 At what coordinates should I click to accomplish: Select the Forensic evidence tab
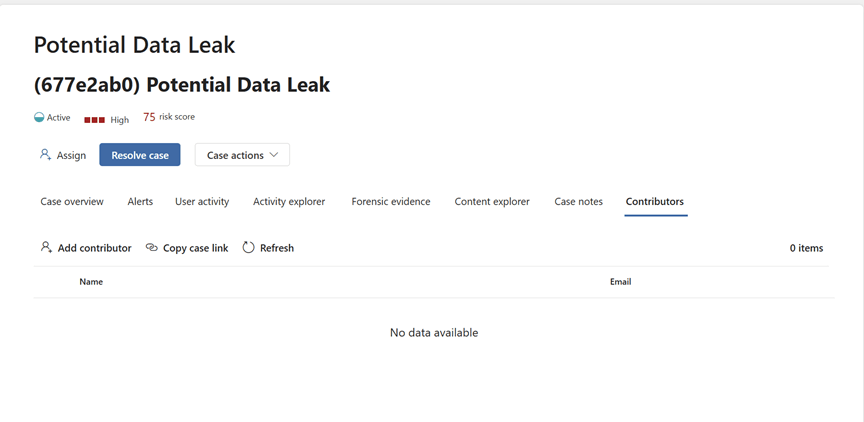click(x=391, y=202)
